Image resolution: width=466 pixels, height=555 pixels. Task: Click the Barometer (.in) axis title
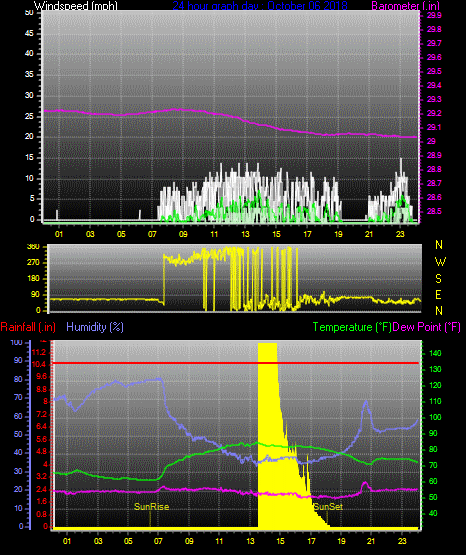point(405,6)
